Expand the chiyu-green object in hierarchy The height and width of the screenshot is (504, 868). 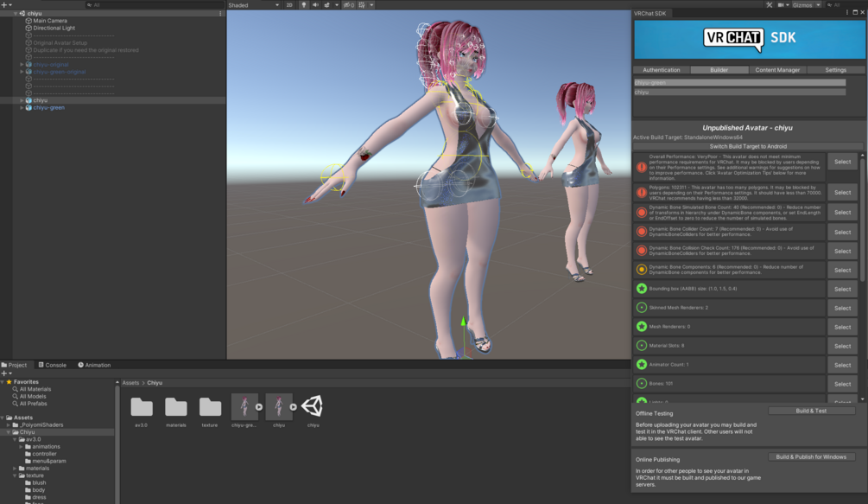pyautogui.click(x=22, y=108)
